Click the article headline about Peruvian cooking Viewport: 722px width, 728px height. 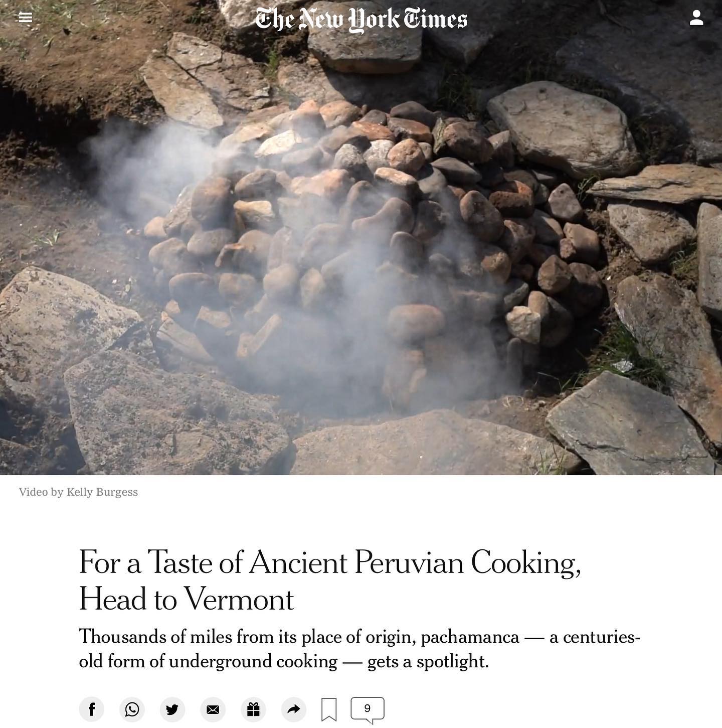coord(330,580)
